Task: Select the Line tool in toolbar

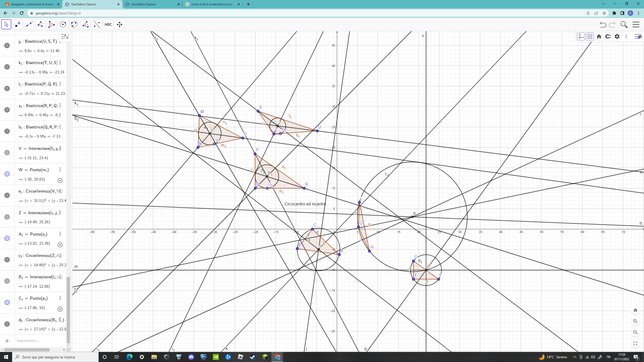Action: click(29, 24)
